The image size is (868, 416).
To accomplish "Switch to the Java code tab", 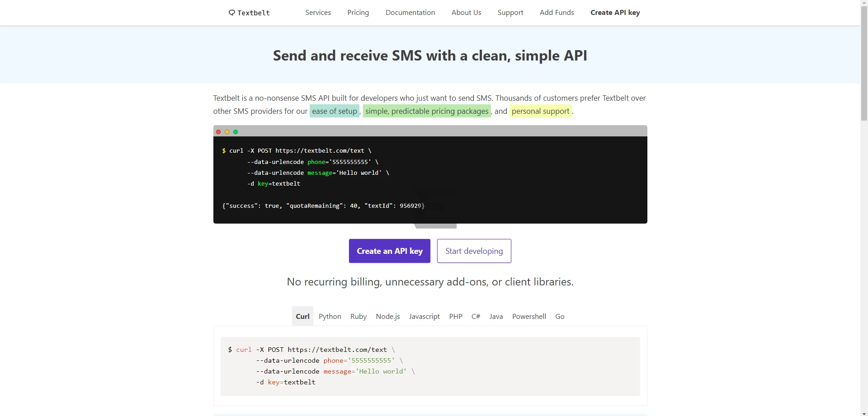I will click(496, 316).
